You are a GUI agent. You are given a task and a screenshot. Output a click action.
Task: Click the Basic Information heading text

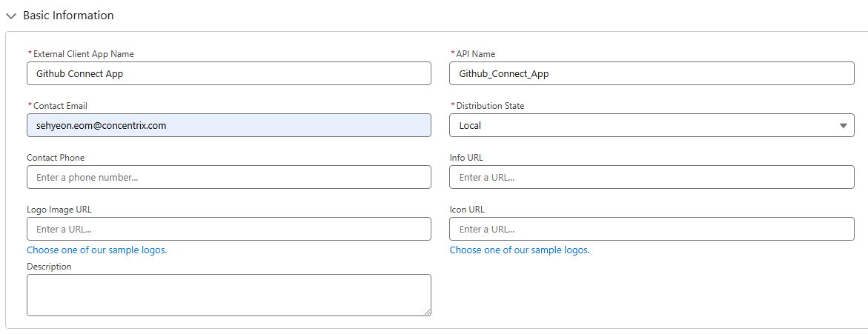(x=68, y=16)
